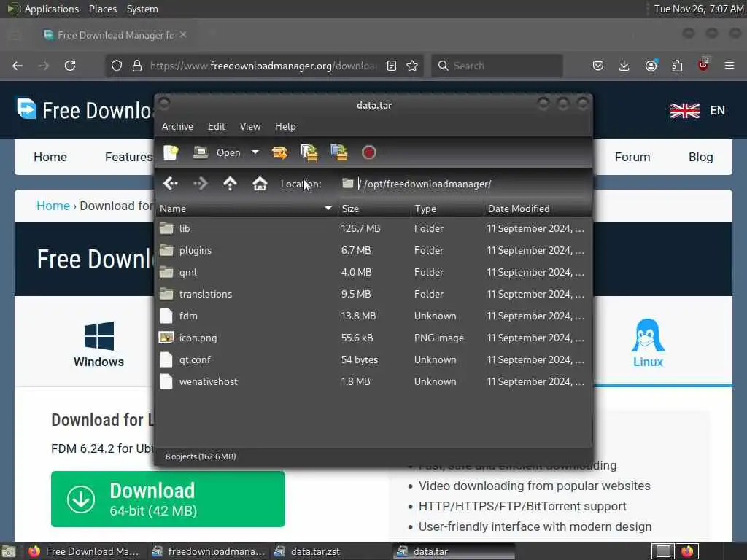
Task: Click the Extract files icon
Action: coord(279,152)
